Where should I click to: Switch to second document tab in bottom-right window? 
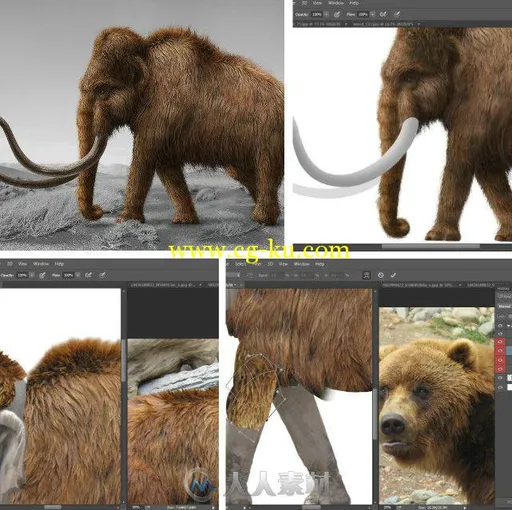pyautogui.click(x=481, y=285)
